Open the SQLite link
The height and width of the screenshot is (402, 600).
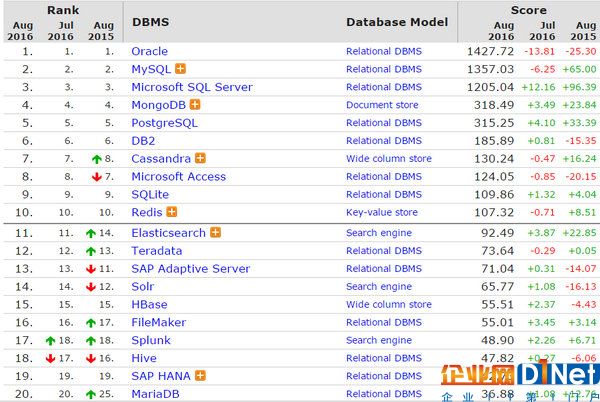[x=150, y=194]
